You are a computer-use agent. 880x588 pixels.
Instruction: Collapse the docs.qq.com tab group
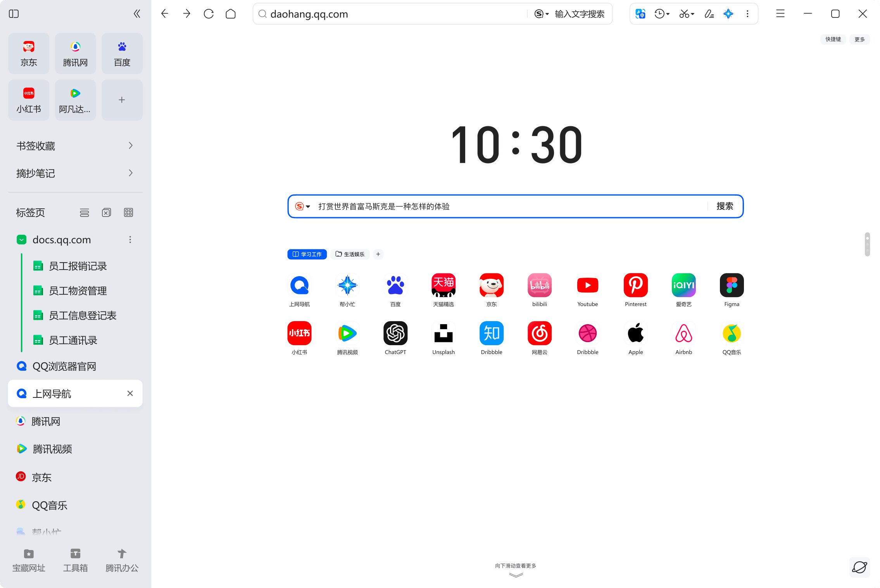[x=22, y=240]
